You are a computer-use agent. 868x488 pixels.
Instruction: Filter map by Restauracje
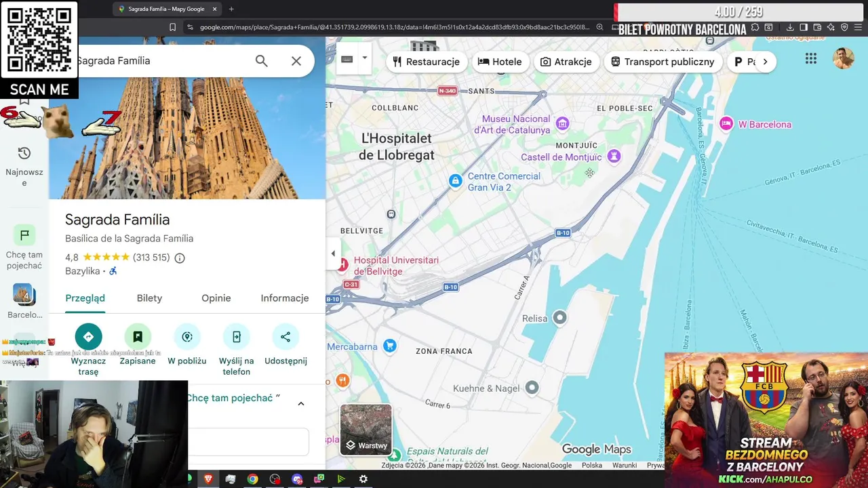pos(426,62)
